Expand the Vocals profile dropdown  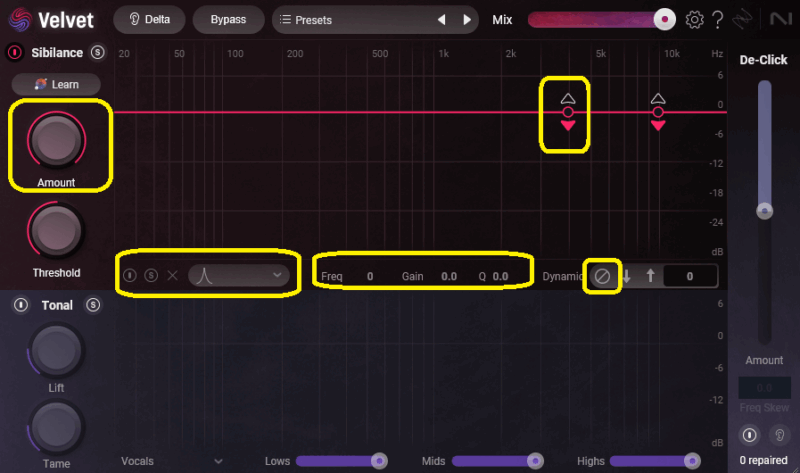point(170,461)
